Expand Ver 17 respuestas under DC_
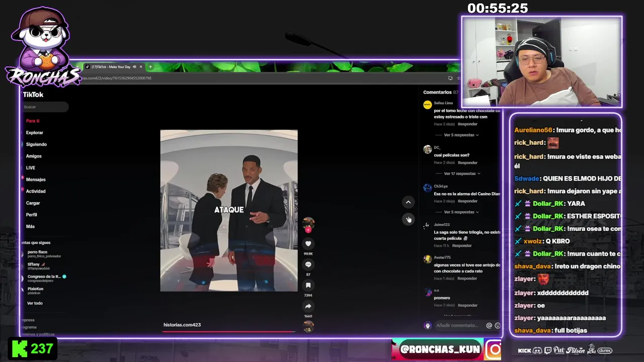Screen dimensions: 644x362 click(x=462, y=173)
